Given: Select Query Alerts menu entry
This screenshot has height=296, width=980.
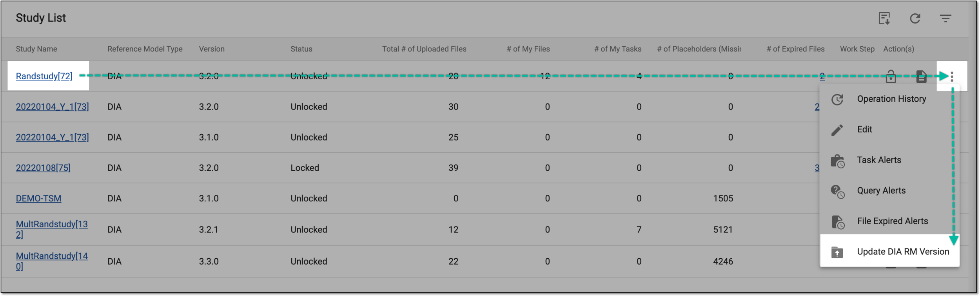Looking at the screenshot, I should (x=889, y=191).
